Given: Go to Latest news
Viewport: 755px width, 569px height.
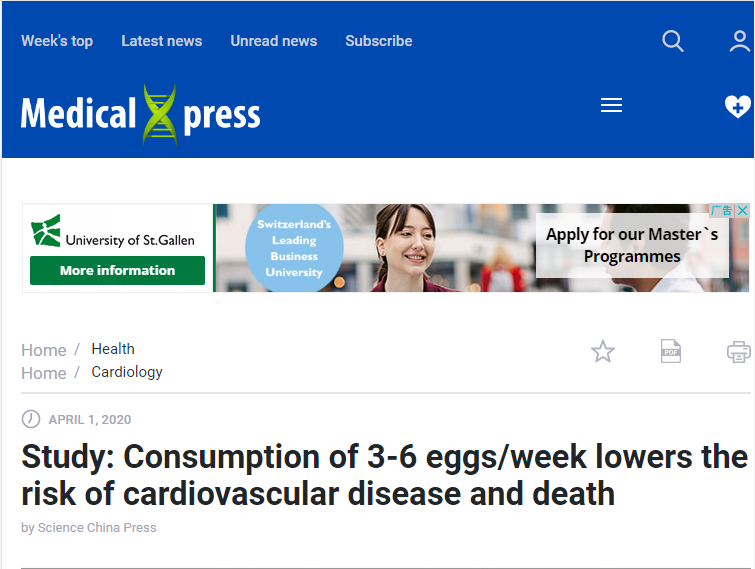Looking at the screenshot, I should [161, 41].
